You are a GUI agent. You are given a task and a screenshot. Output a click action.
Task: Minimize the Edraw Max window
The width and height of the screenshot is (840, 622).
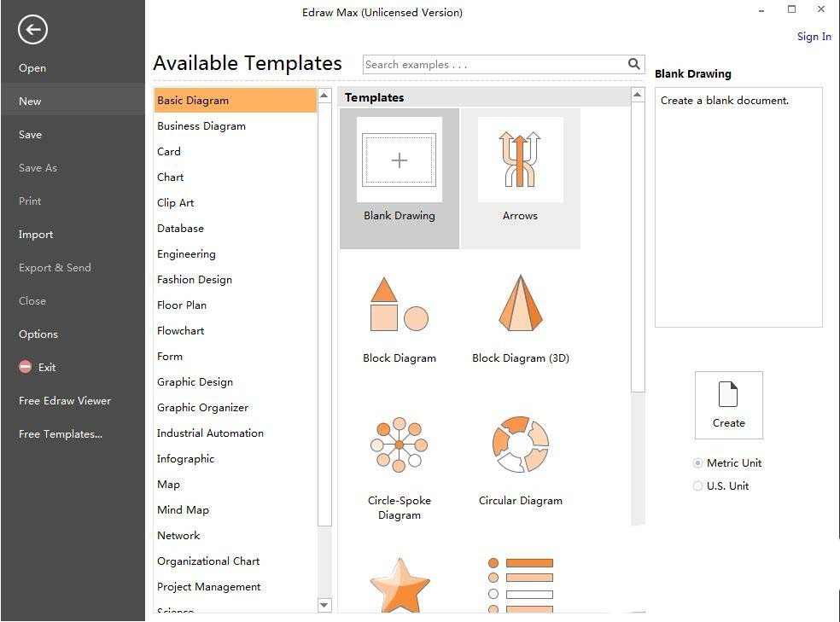[x=761, y=9]
